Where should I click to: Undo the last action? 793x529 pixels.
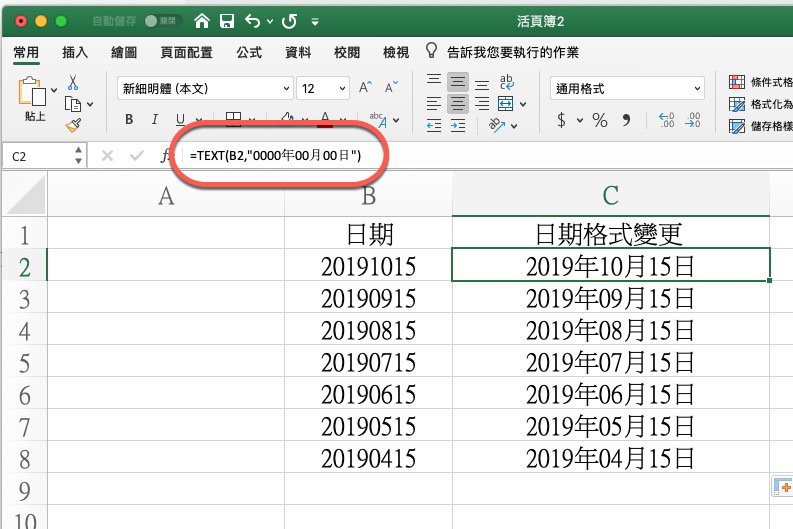pos(252,21)
